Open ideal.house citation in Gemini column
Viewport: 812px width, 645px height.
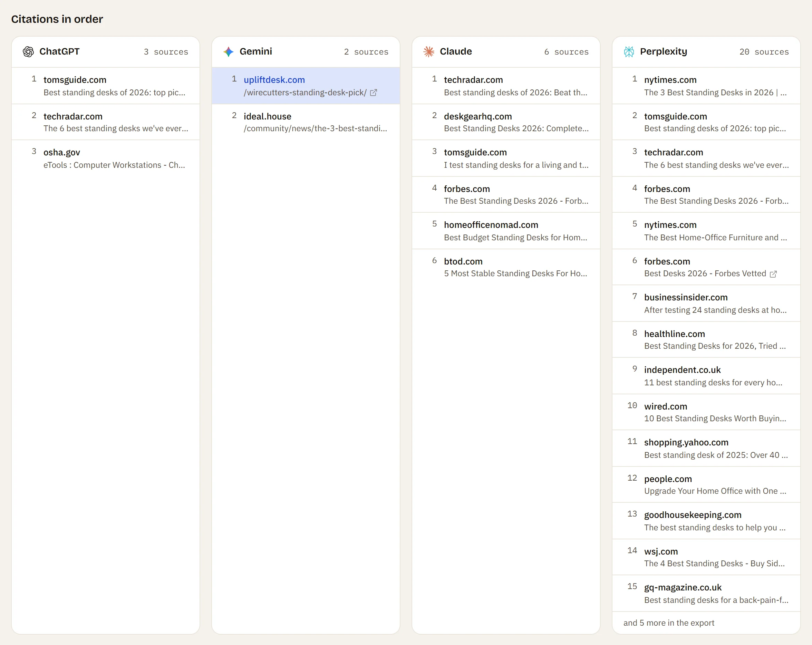point(306,122)
